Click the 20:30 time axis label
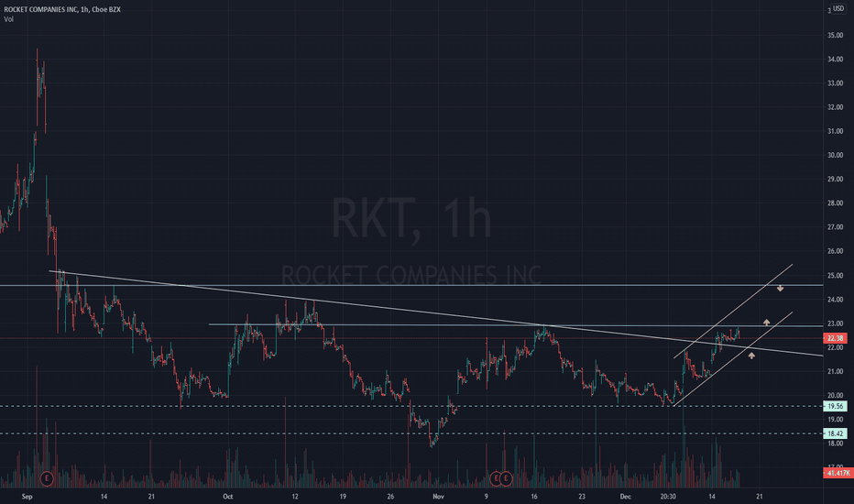The width and height of the screenshot is (854, 504). tap(668, 497)
